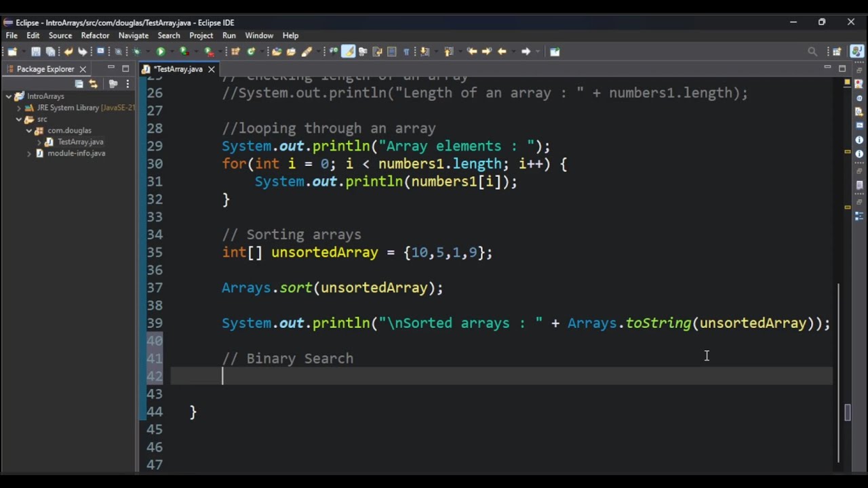Screen dimensions: 868x488
Task: Select TestArray.java in Package Explorer
Action: point(80,142)
